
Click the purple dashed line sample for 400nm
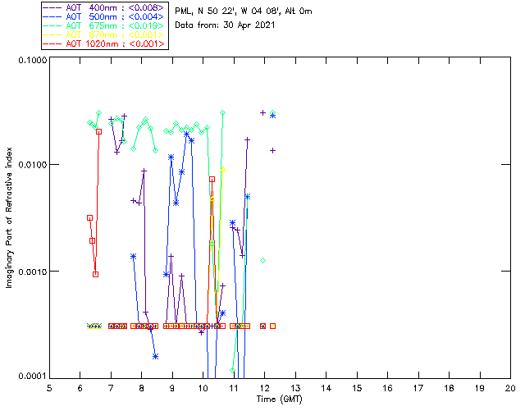52,7
